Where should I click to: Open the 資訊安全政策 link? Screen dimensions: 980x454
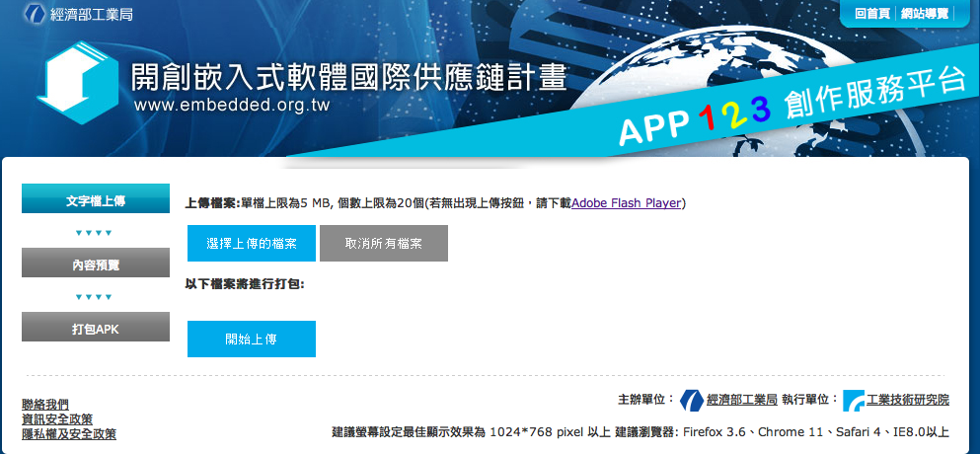click(x=57, y=419)
